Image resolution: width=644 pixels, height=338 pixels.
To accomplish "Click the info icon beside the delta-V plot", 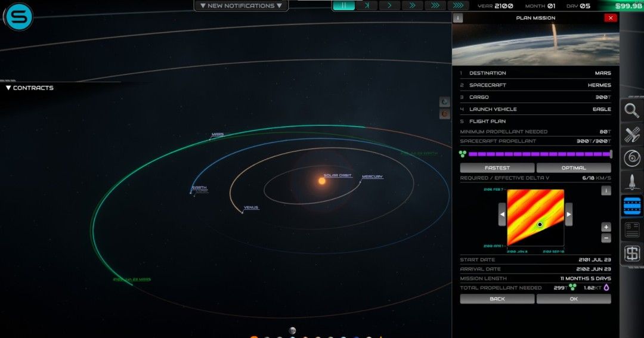I will point(606,191).
